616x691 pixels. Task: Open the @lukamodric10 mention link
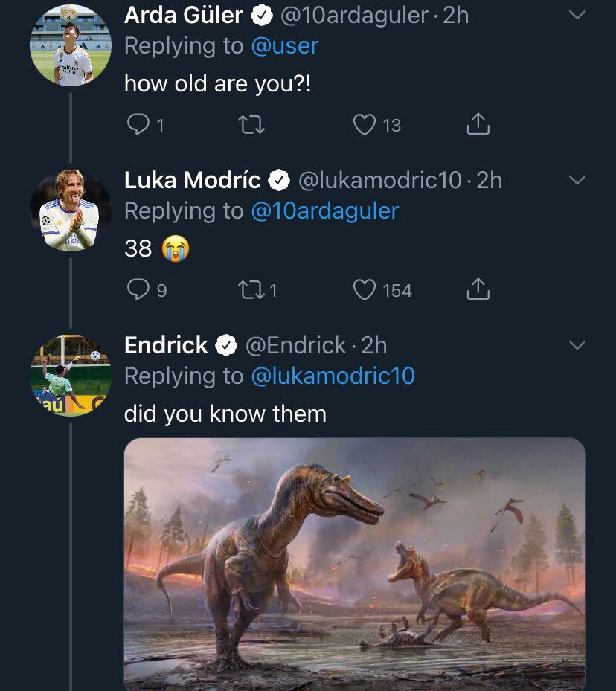pos(333,376)
